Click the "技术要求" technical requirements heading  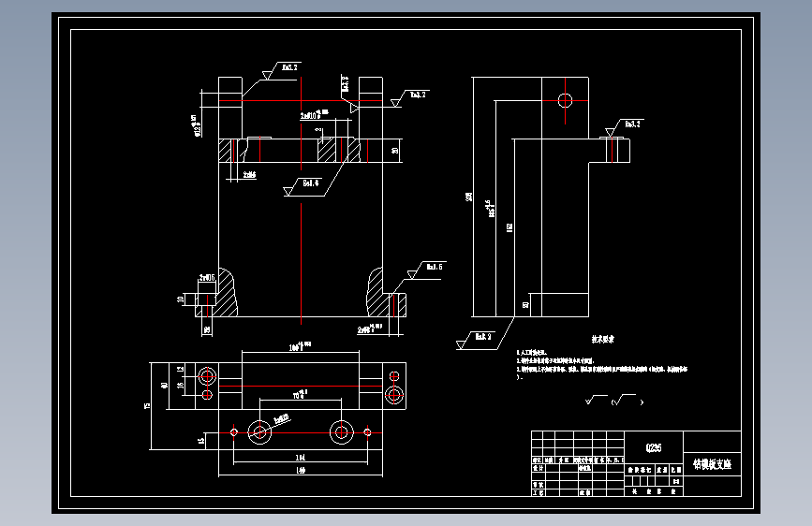603,340
